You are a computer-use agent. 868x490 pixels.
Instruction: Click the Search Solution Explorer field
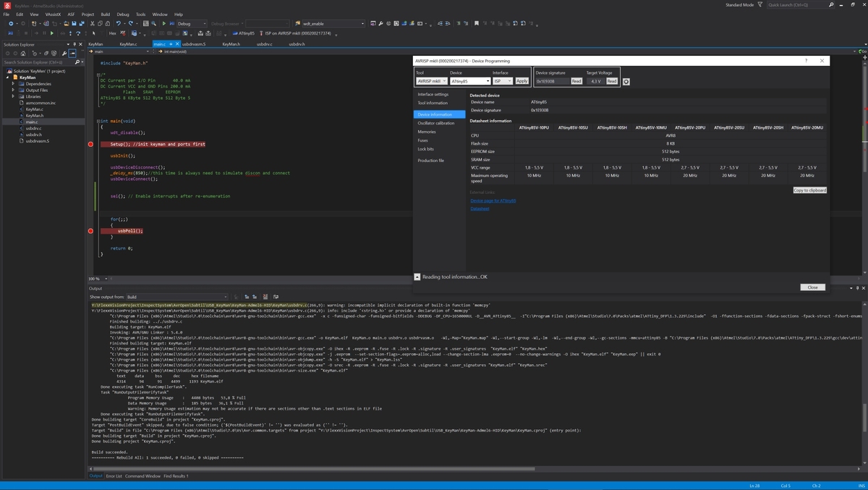pos(42,62)
